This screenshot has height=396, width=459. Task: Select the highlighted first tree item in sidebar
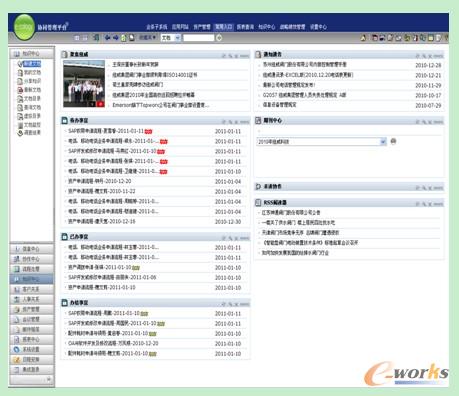(32, 64)
